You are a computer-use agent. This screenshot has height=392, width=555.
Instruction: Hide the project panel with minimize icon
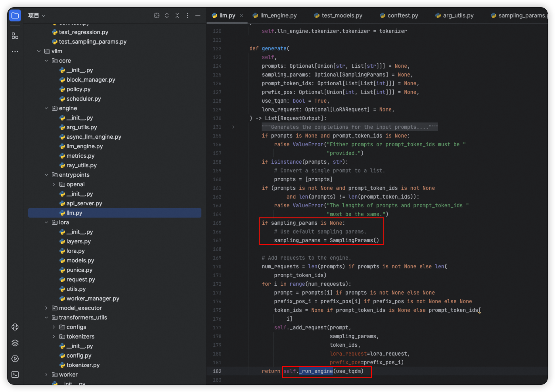[198, 15]
